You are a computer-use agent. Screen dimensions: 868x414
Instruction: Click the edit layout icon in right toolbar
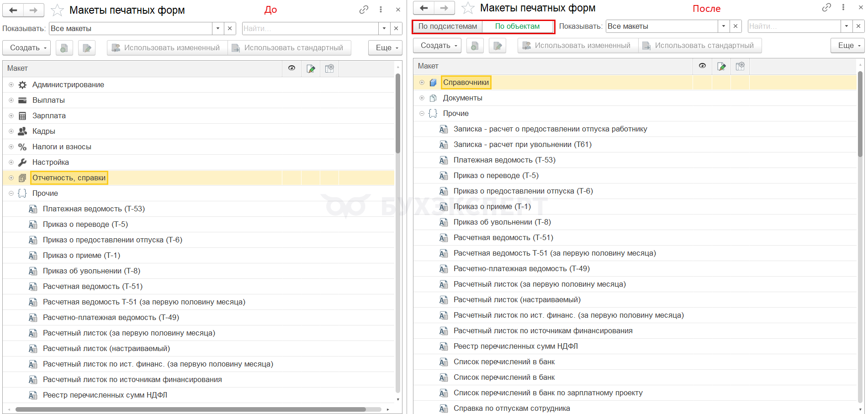(498, 45)
